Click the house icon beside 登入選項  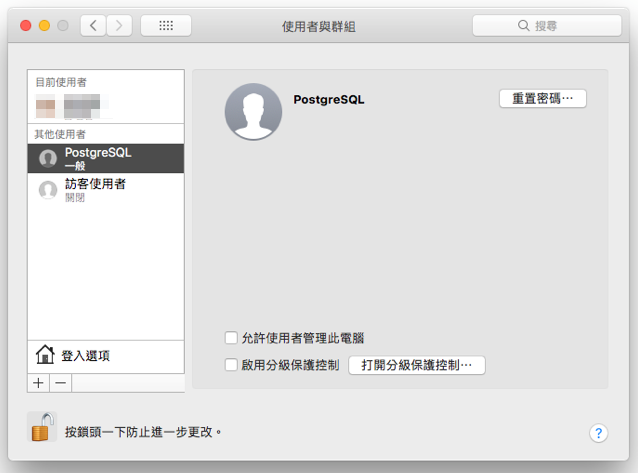coord(45,355)
